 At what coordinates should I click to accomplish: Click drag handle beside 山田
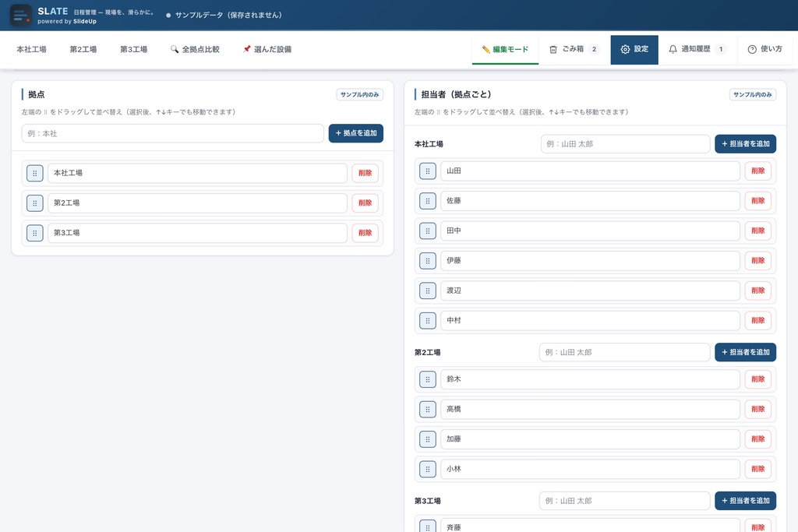pyautogui.click(x=428, y=171)
